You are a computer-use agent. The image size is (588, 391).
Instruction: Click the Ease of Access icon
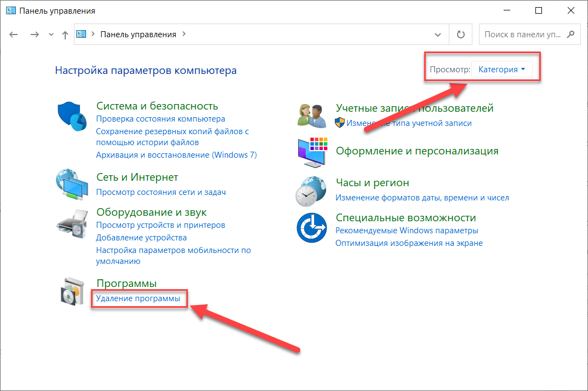click(312, 228)
